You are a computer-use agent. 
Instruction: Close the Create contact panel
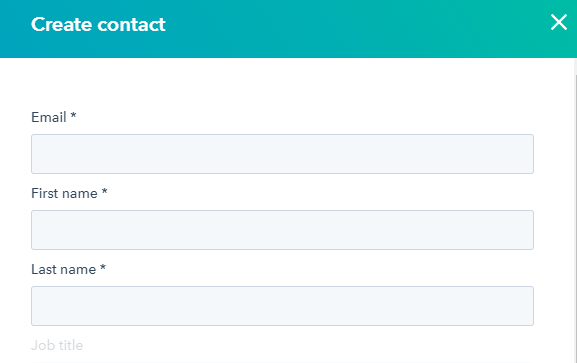(x=558, y=22)
